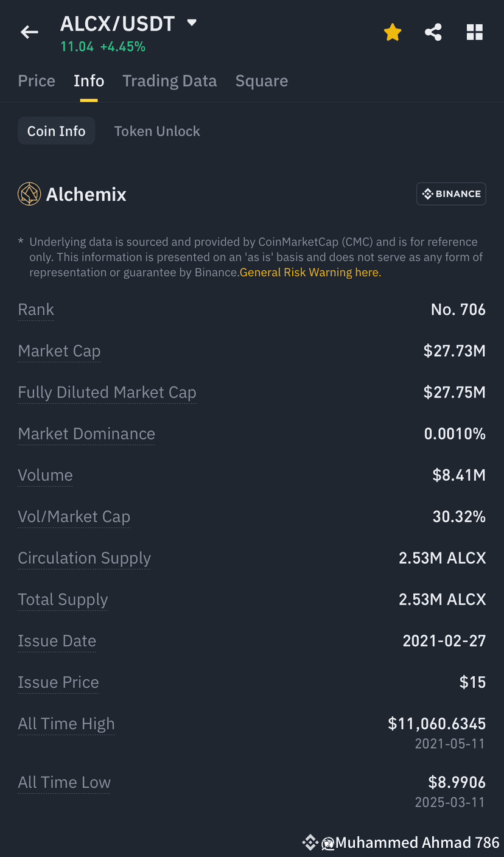Tap the Rank label for explanation
The height and width of the screenshot is (857, 504).
click(36, 310)
